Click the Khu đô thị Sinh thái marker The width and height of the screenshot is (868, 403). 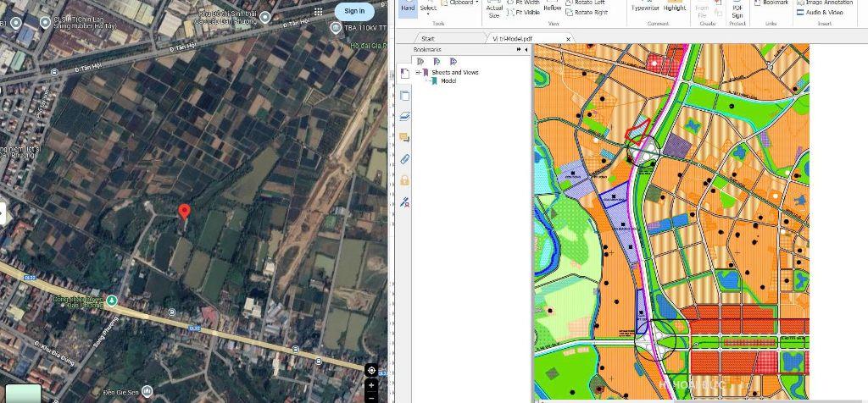click(265, 17)
